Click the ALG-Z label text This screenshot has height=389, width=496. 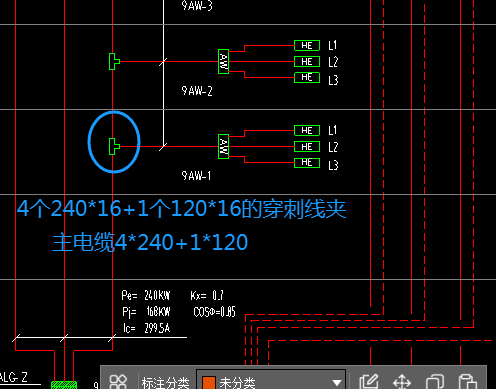coord(14,377)
